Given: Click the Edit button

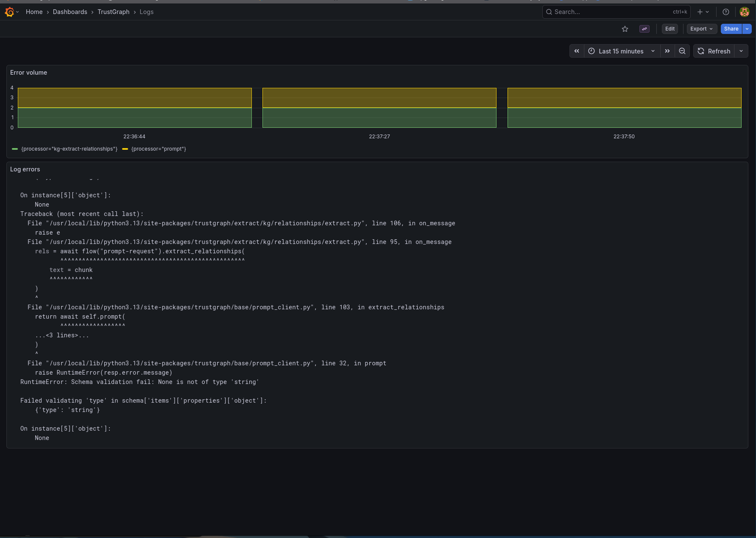Looking at the screenshot, I should (x=670, y=29).
